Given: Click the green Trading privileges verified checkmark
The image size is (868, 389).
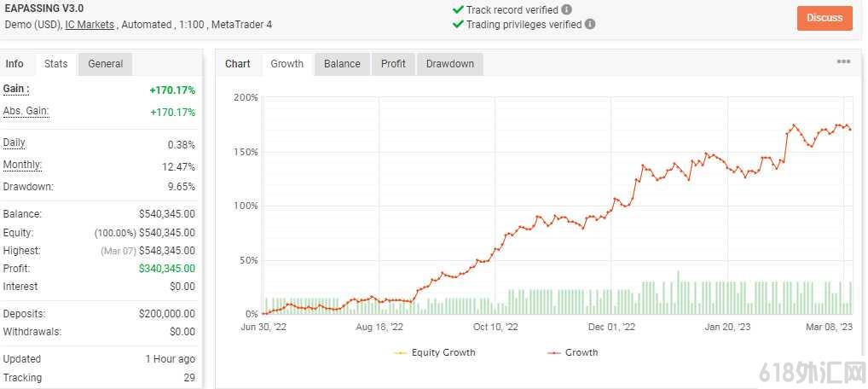Looking at the screenshot, I should (x=458, y=24).
